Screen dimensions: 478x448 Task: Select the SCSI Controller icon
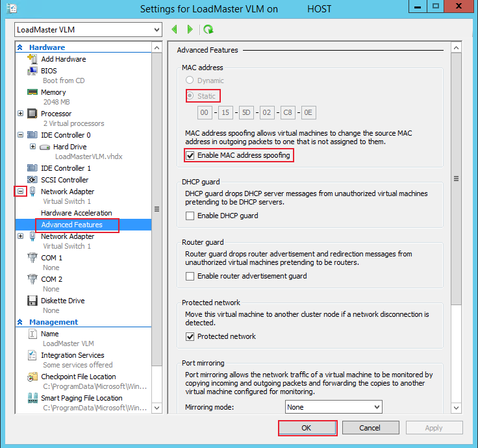pos(32,180)
